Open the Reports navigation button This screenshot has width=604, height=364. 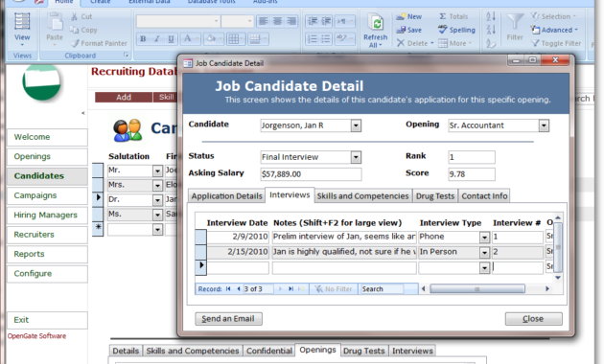point(47,254)
